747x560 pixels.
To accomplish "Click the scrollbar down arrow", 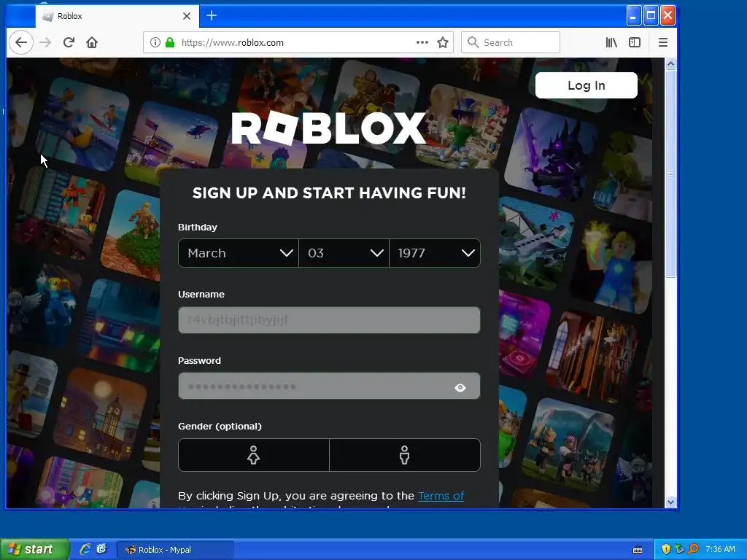I will click(x=671, y=502).
